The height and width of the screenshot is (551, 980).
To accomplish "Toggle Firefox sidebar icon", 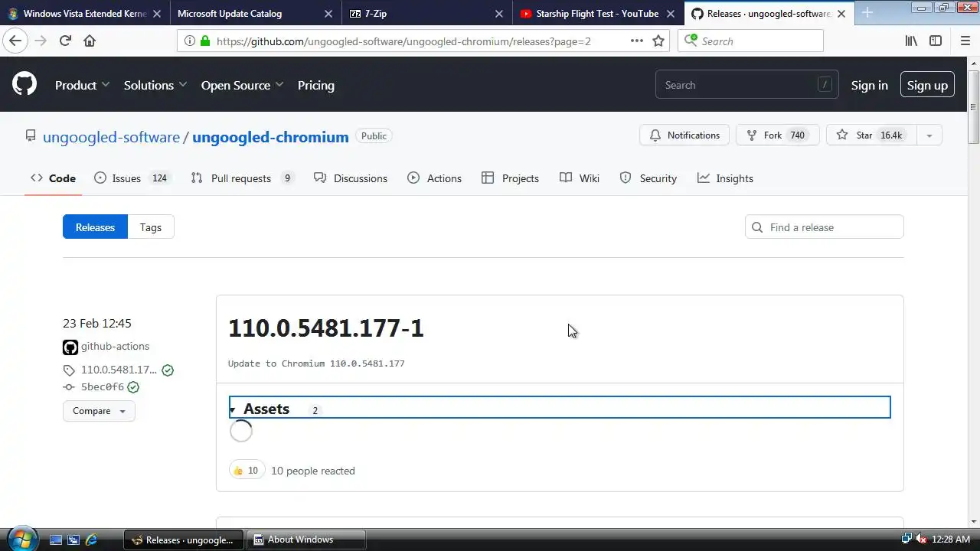I will click(936, 41).
